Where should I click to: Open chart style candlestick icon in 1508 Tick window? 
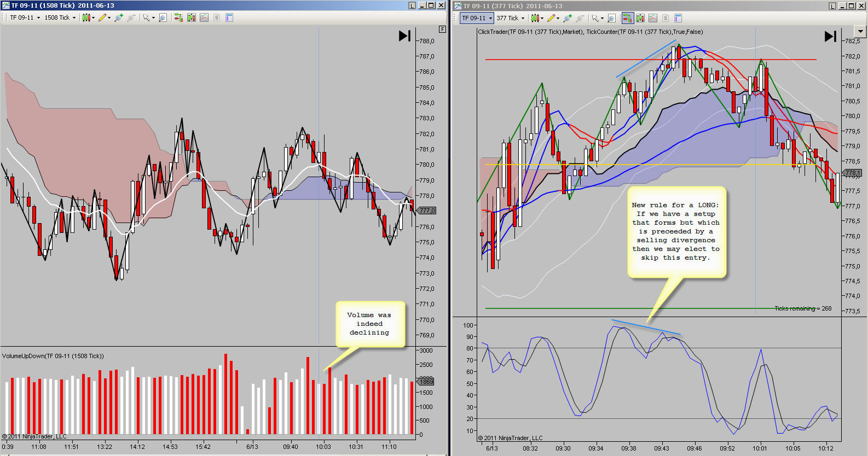pyautogui.click(x=86, y=17)
